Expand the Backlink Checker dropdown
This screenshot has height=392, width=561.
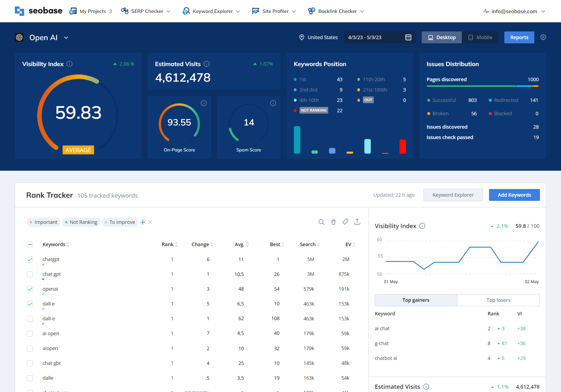click(362, 12)
